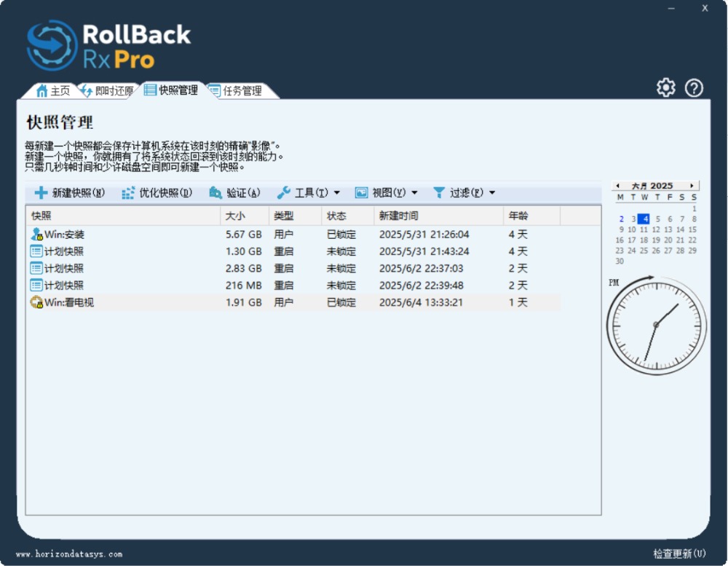Viewport: 728px width, 566px height.
Task: Open the www.horizondatasys.com link
Action: click(x=69, y=554)
